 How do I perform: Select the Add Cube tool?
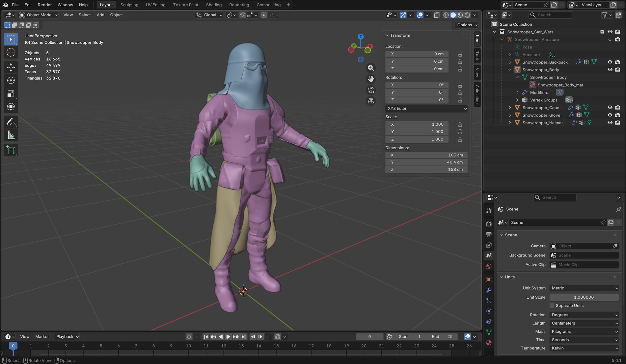click(11, 150)
